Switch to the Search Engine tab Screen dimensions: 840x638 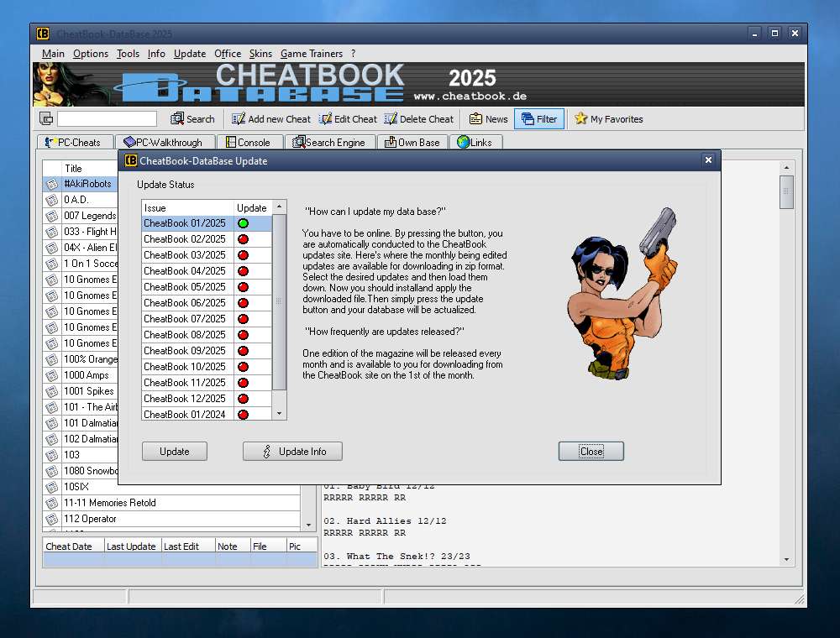(329, 143)
